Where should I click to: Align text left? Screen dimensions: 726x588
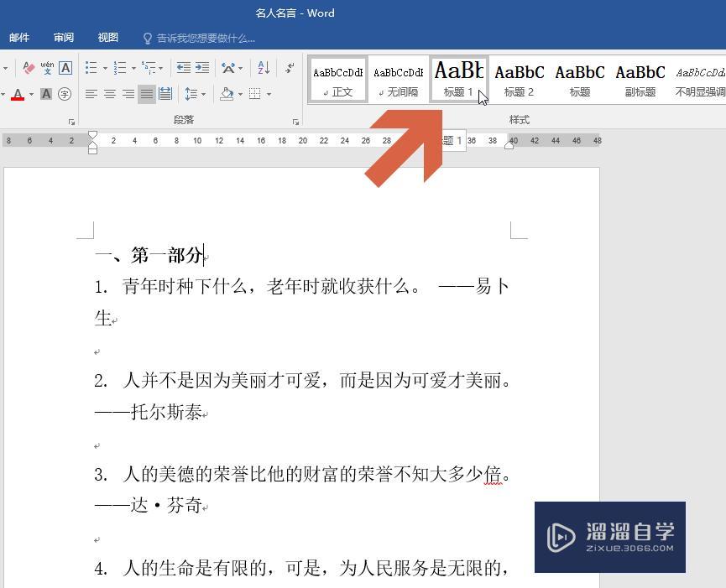click(91, 95)
